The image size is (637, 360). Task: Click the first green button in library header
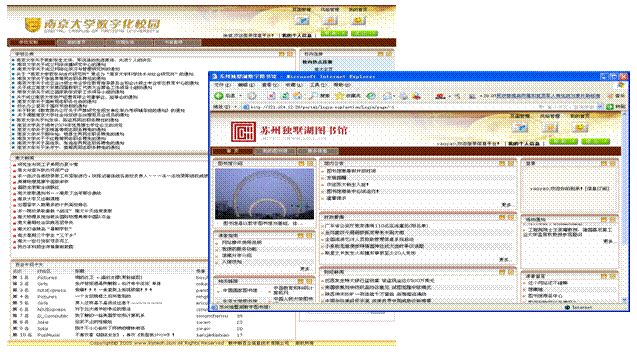click(563, 141)
